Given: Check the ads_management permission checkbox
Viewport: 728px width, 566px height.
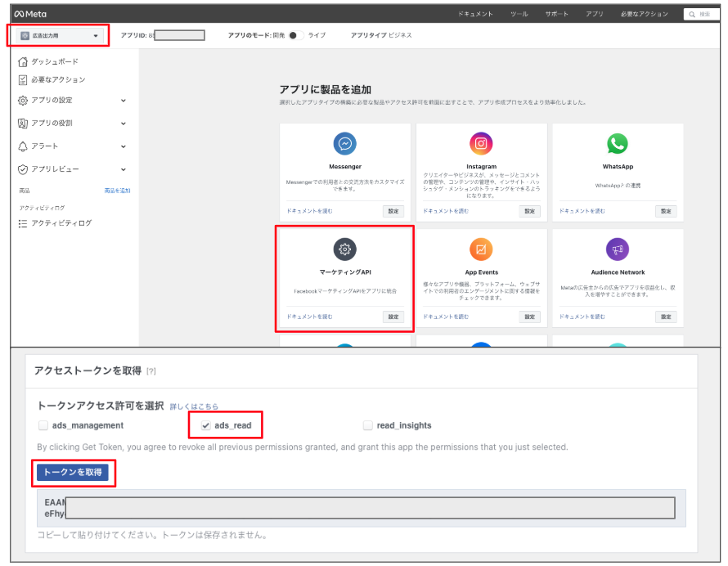Looking at the screenshot, I should [43, 425].
